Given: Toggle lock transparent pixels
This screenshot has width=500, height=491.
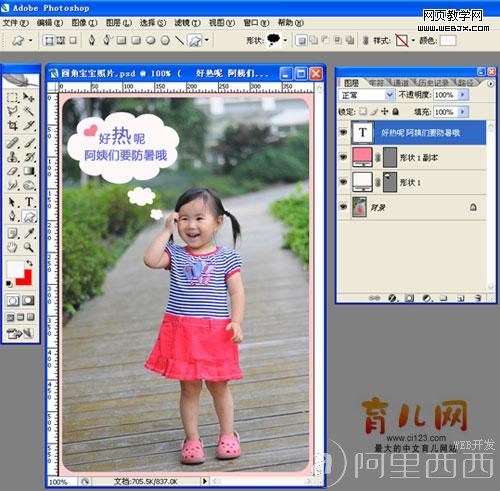Looking at the screenshot, I should click(363, 112).
